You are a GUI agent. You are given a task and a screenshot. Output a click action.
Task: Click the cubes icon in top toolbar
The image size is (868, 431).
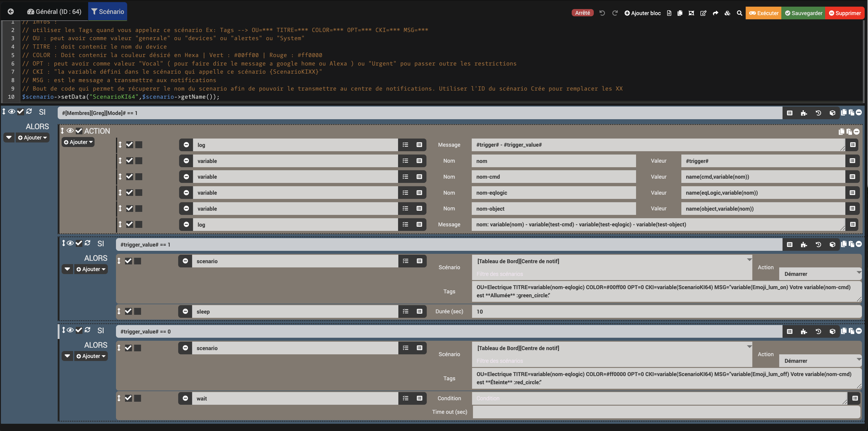[728, 13]
